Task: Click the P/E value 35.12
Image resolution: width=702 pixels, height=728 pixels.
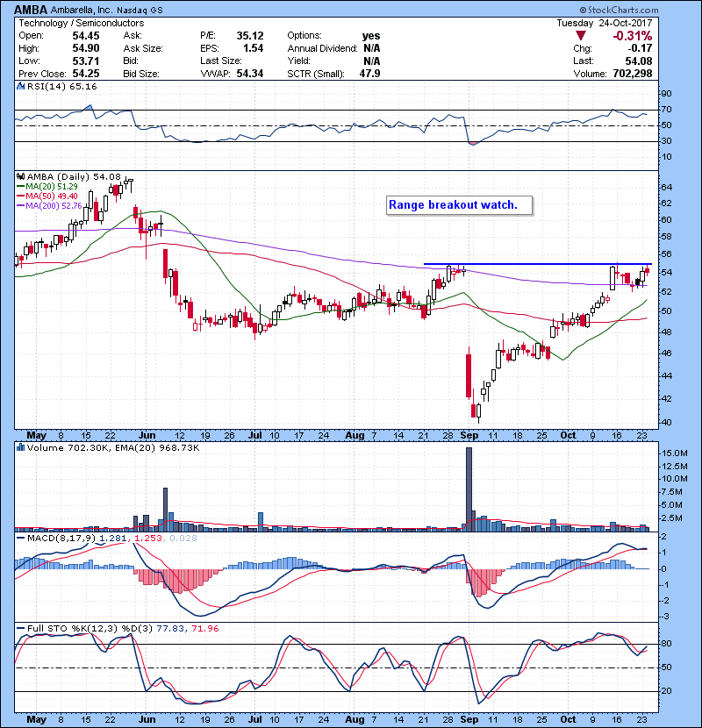Action: pyautogui.click(x=250, y=36)
